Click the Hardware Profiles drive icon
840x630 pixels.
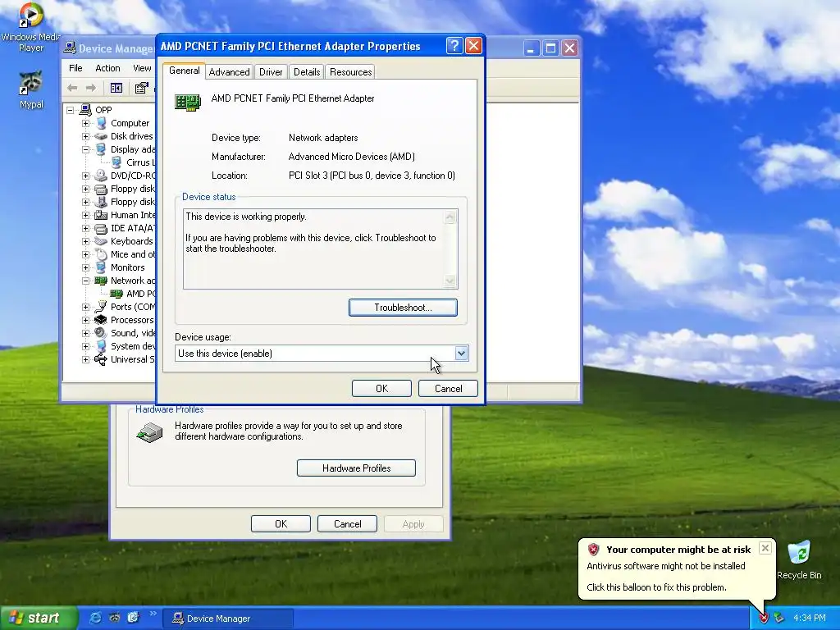149,431
